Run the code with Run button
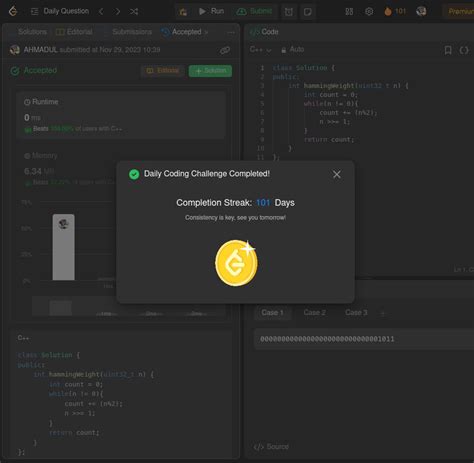This screenshot has width=474, height=463. [x=211, y=11]
